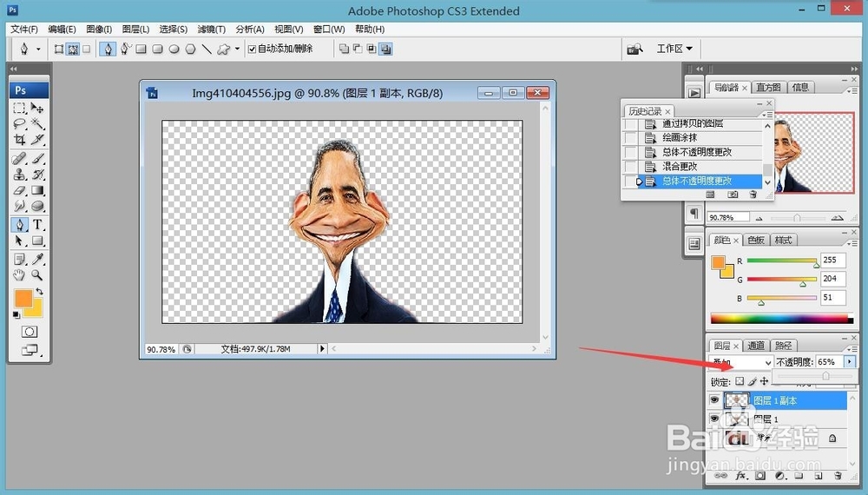Viewport: 868px width, 495px height.
Task: Change screen mode from toolbox
Action: pyautogui.click(x=30, y=349)
